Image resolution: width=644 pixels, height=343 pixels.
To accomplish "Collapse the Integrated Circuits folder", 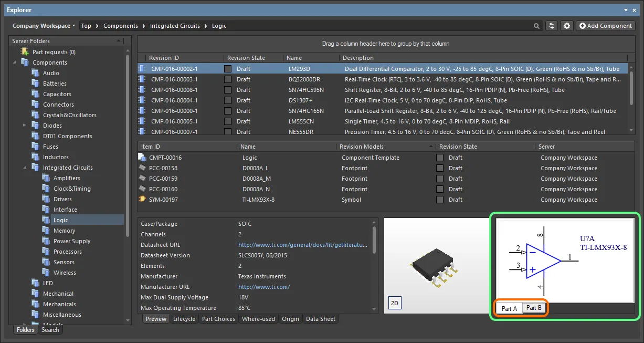I will point(25,168).
